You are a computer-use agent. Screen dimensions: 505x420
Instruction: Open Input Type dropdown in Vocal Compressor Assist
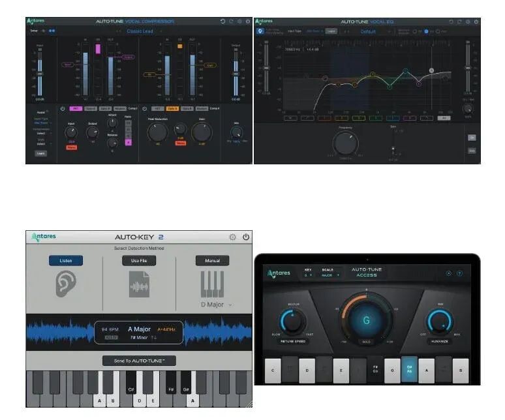(x=42, y=123)
